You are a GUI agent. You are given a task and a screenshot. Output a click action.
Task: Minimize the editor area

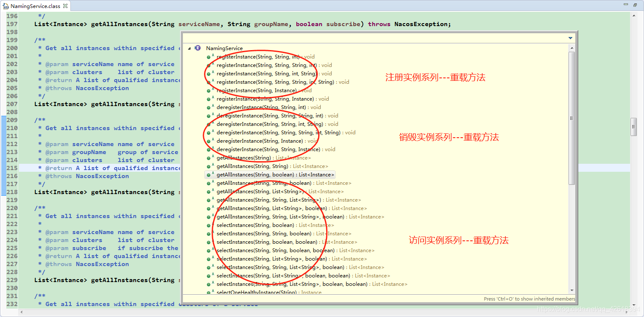(626, 5)
